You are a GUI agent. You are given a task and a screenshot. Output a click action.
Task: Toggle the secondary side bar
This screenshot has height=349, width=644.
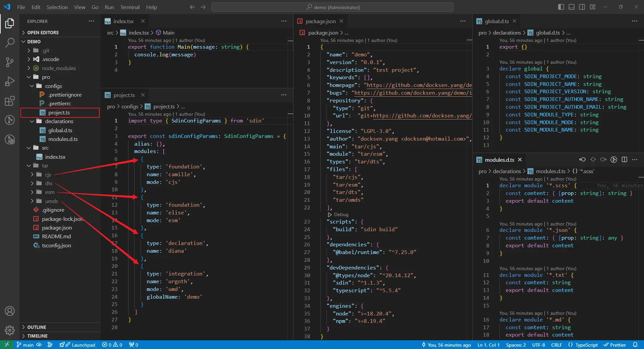coord(582,7)
